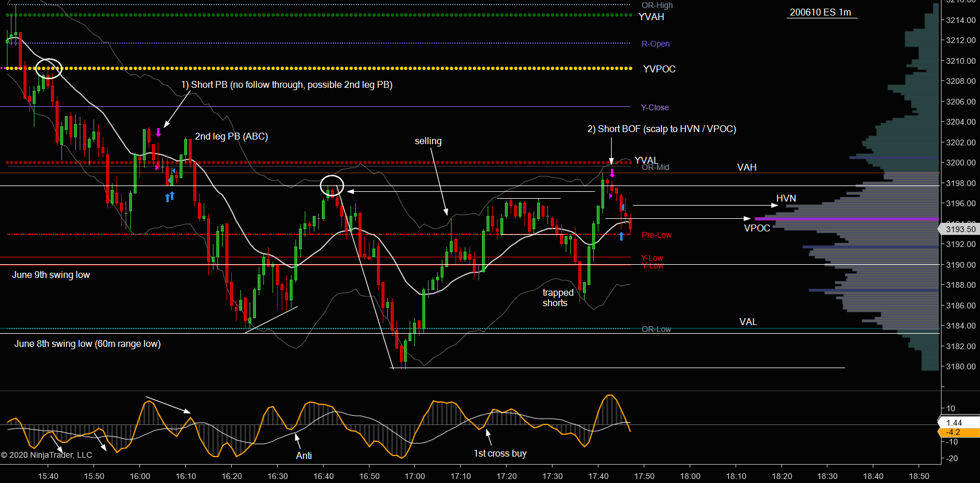Click the current price tag 3193.50
The image size is (980, 483).
959,229
